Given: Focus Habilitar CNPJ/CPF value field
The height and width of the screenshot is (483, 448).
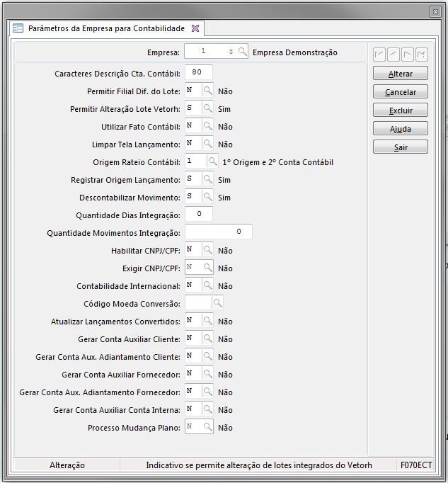Looking at the screenshot, I should pyautogui.click(x=194, y=250).
